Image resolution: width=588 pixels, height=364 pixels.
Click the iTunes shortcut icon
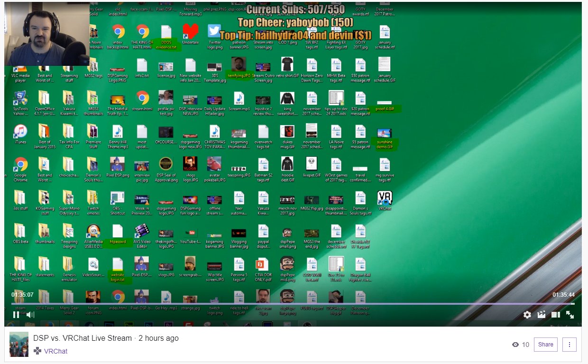20,131
